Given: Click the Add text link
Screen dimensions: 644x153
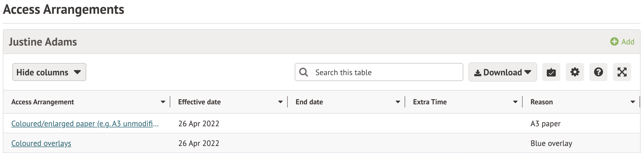Looking at the screenshot, I should (628, 42).
